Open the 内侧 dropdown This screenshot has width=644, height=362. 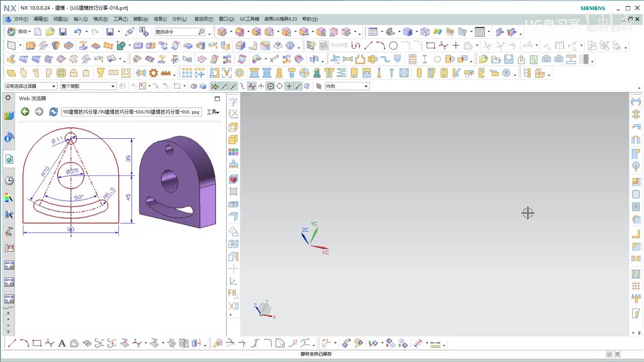[347, 86]
